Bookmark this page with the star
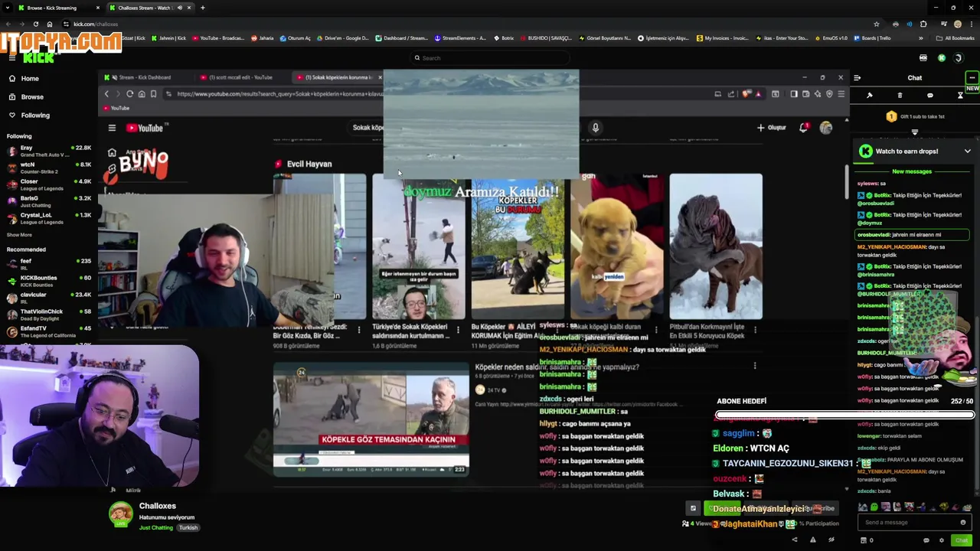 click(876, 24)
